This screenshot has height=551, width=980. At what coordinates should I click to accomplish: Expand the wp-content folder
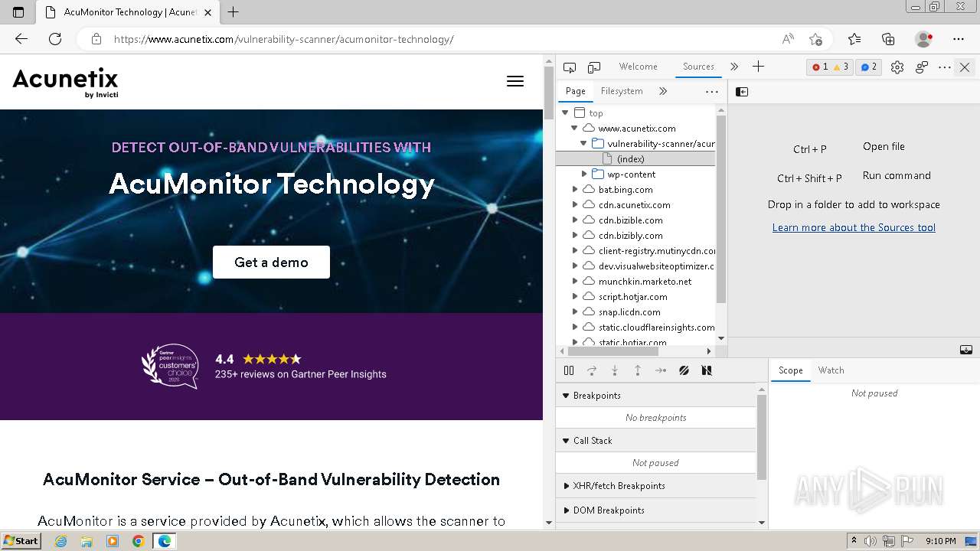pos(584,174)
